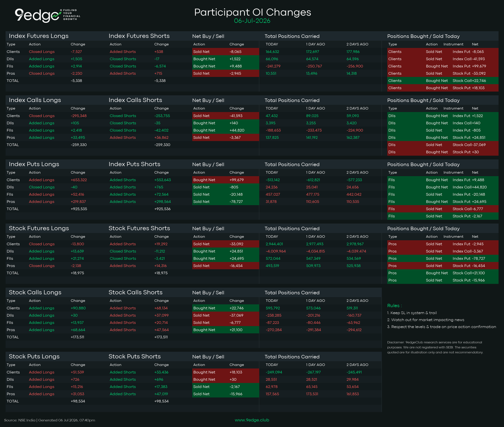Click the +2,914 FIIs change value

coord(76,66)
